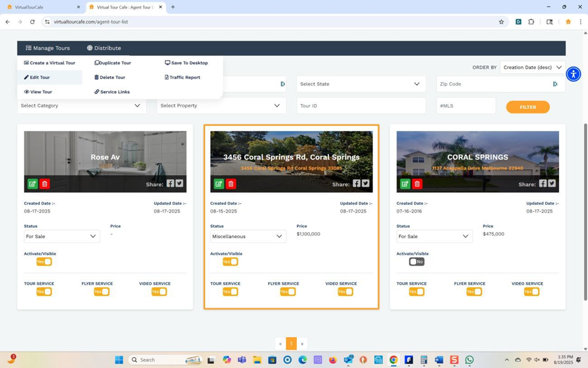Expand the Select State dropdown
This screenshot has height=368, width=588.
pyautogui.click(x=360, y=84)
